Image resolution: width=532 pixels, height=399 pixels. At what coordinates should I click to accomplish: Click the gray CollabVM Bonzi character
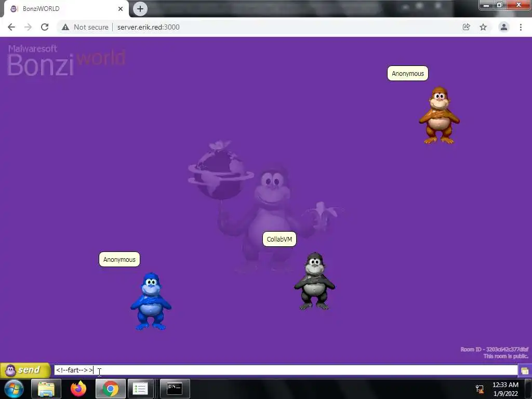click(x=314, y=281)
